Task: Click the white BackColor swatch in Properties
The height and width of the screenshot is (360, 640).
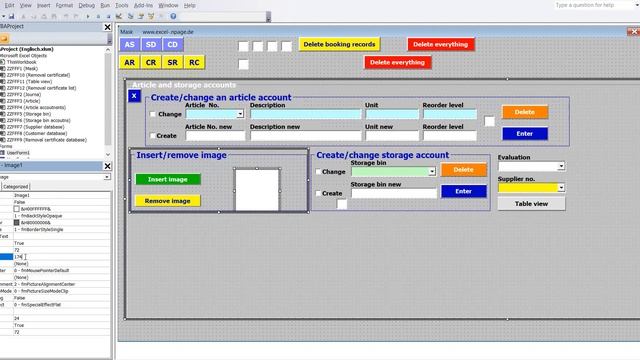Action: point(16,209)
